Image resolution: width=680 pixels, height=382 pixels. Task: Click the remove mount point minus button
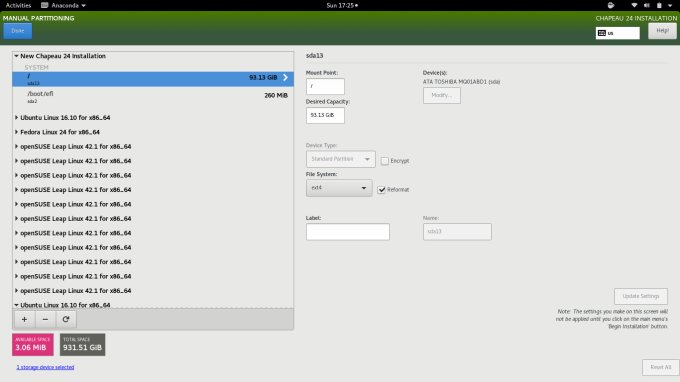point(45,320)
